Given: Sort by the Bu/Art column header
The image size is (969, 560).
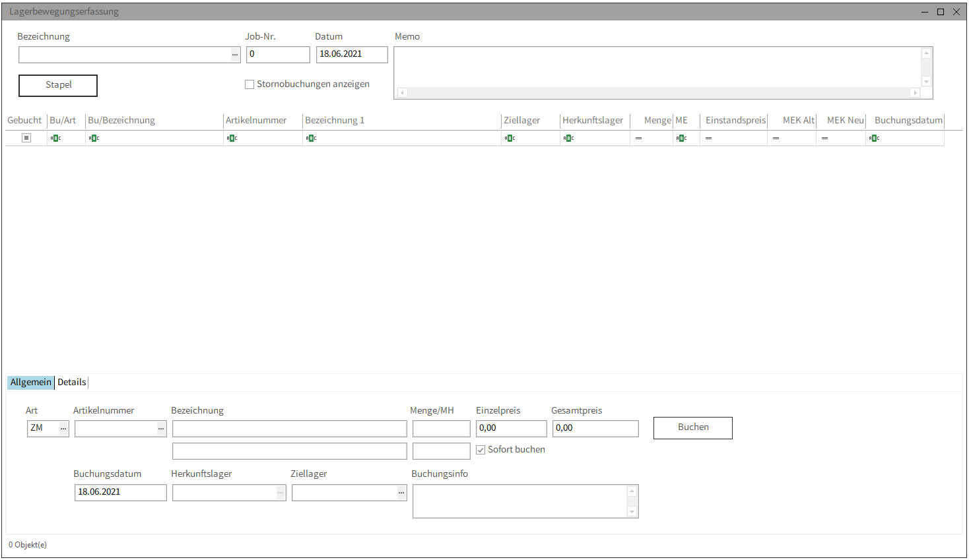Looking at the screenshot, I should coord(65,121).
